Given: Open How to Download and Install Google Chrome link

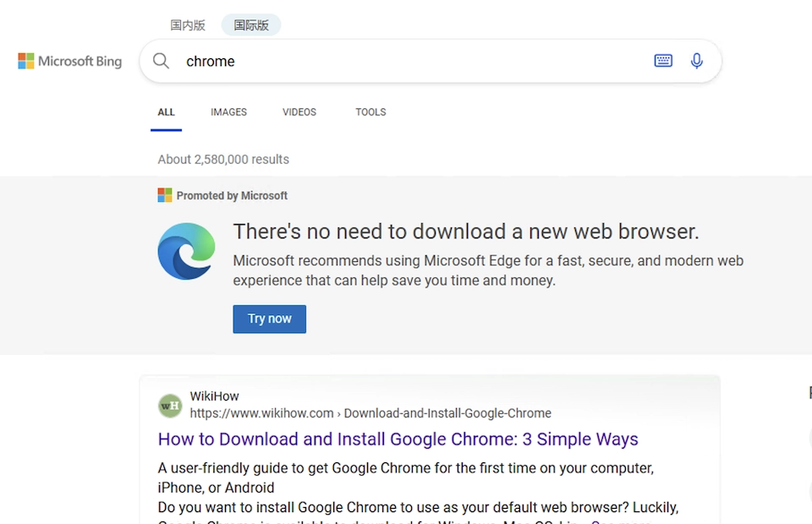Looking at the screenshot, I should 398,439.
